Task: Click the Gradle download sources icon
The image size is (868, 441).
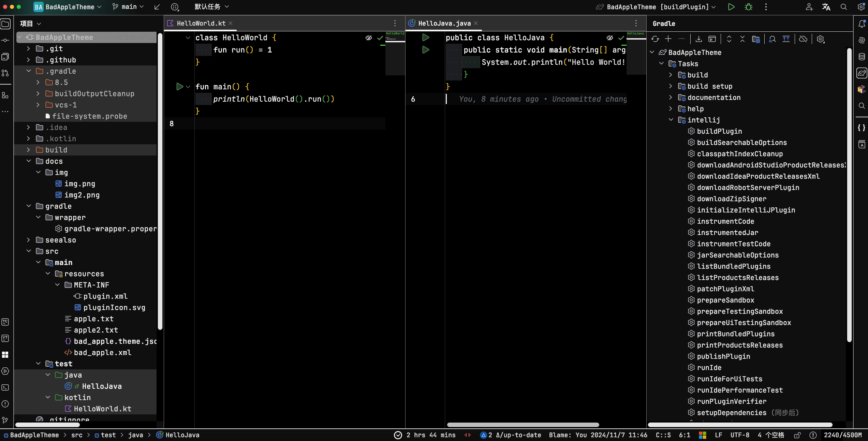Action: [x=698, y=39]
